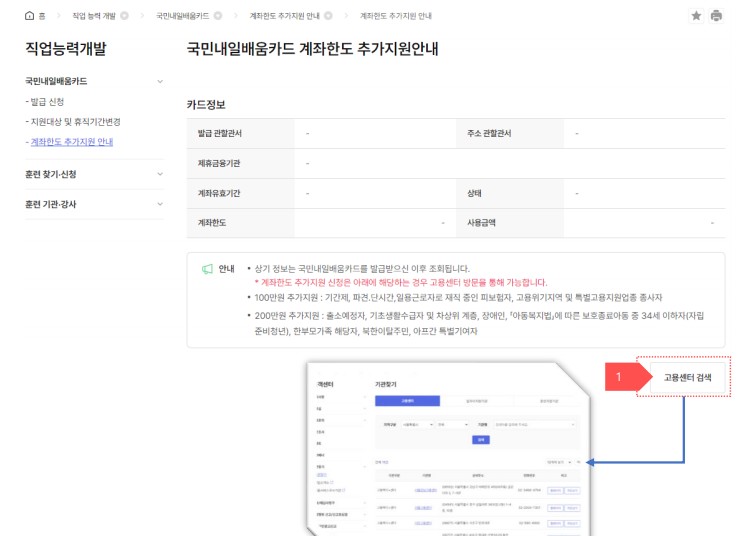This screenshot has width=747, height=536.
Task: Click the 홈 breadcrumb text
Action: click(42, 16)
